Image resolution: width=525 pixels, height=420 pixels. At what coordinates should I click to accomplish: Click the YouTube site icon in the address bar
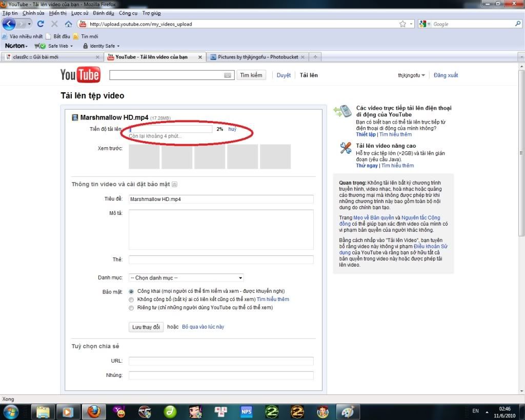[x=83, y=24]
